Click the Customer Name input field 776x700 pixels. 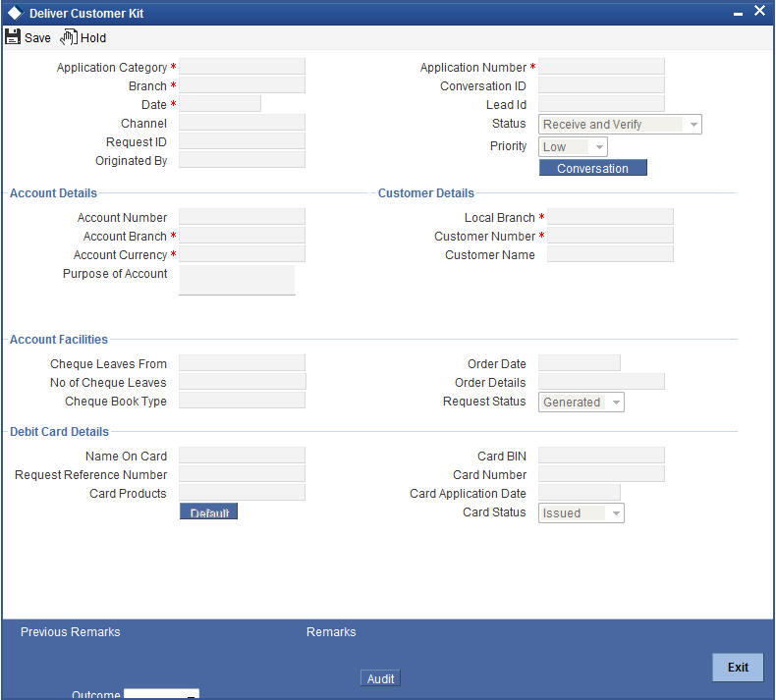coord(610,254)
